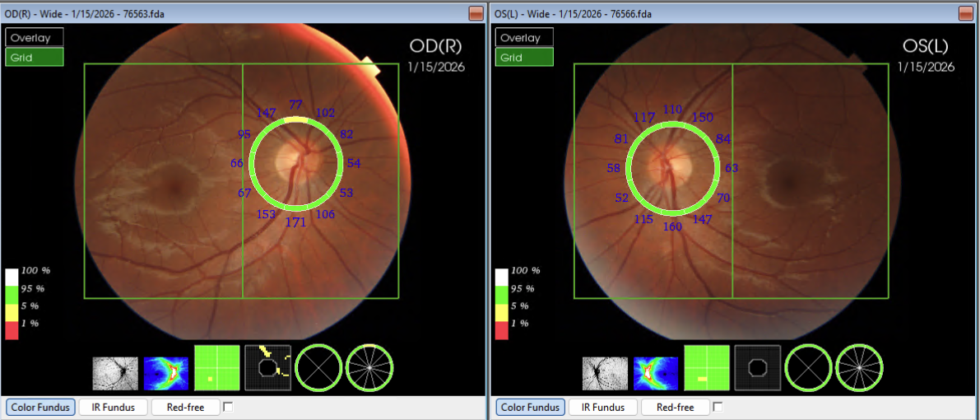Switch OD view to IR Fundus
Image resolution: width=980 pixels, height=420 pixels.
(x=113, y=407)
